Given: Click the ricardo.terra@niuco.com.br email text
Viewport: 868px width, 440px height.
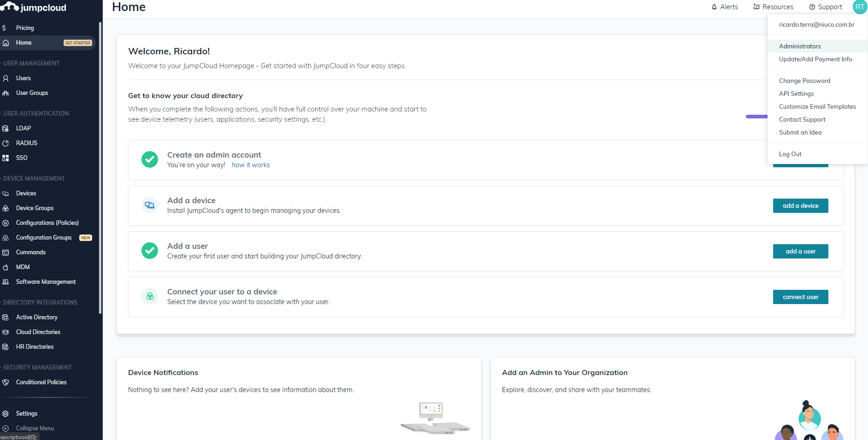Looking at the screenshot, I should tap(816, 25).
